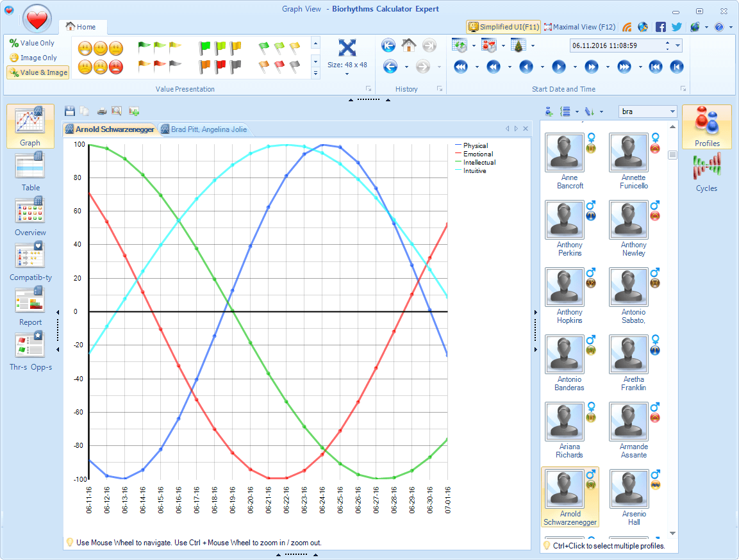
Task: Open the Twitter link icon
Action: (x=677, y=27)
